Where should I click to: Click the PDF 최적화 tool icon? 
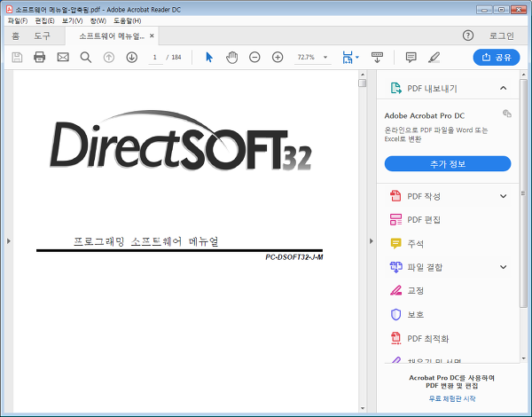point(395,338)
